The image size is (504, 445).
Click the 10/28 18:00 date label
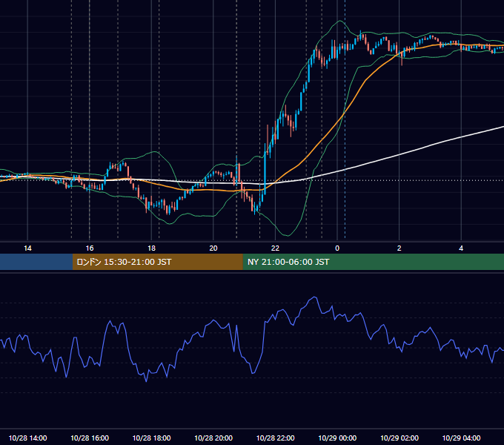point(151,438)
